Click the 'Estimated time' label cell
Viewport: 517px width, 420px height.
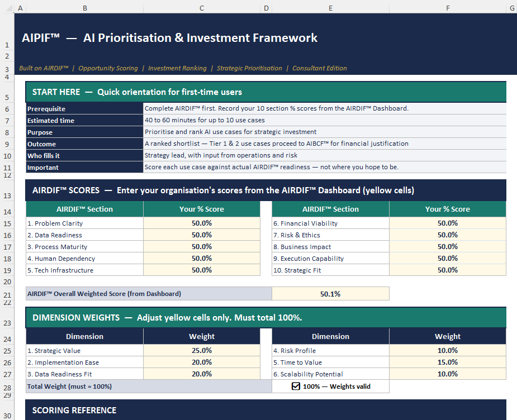[85, 121]
